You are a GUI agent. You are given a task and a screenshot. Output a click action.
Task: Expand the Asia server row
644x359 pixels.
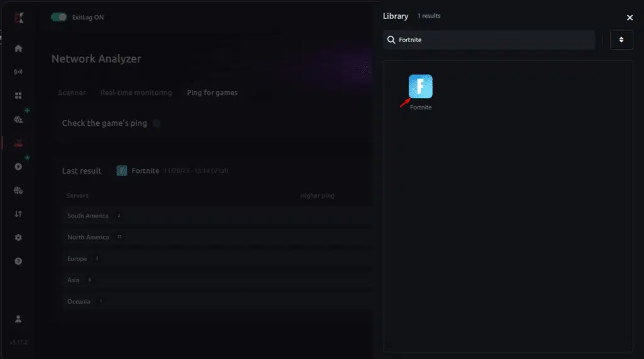(218, 280)
